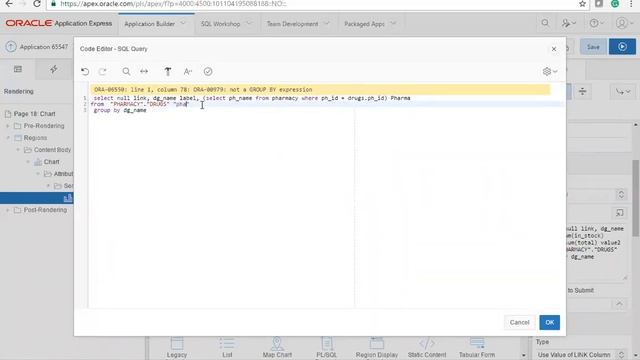Click the property stepper arrows

tap(621, 194)
